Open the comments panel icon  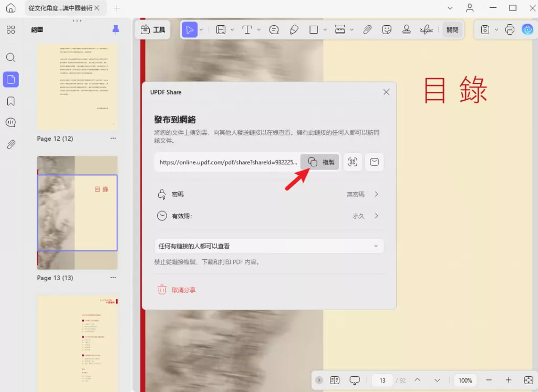point(11,123)
